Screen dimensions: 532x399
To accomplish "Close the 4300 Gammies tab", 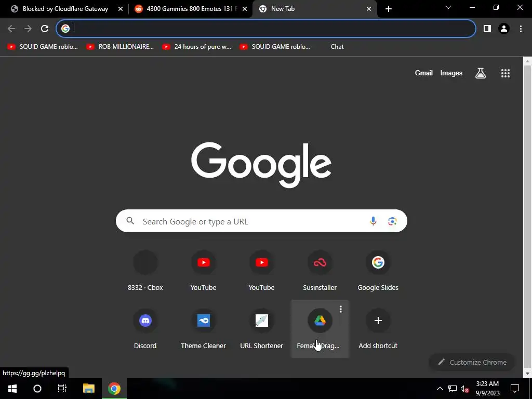I will (x=245, y=9).
